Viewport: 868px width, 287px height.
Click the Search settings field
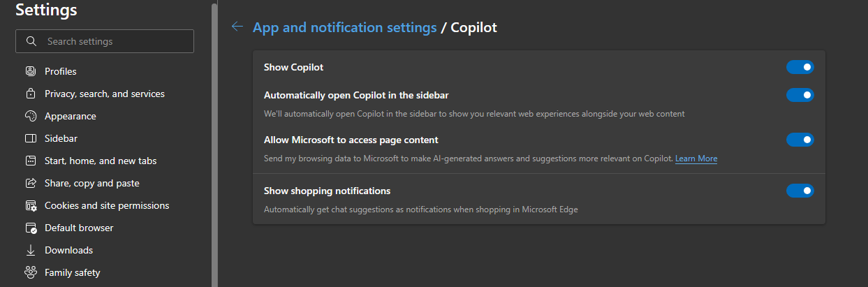pyautogui.click(x=105, y=41)
